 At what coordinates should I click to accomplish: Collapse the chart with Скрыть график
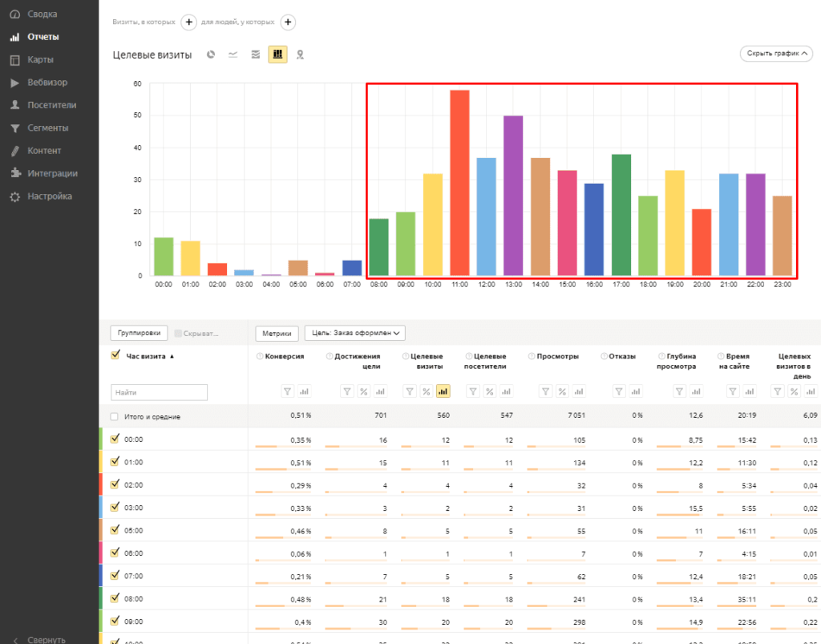775,54
